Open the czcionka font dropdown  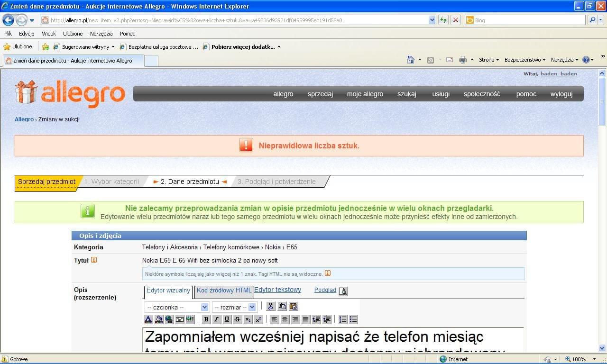[177, 307]
